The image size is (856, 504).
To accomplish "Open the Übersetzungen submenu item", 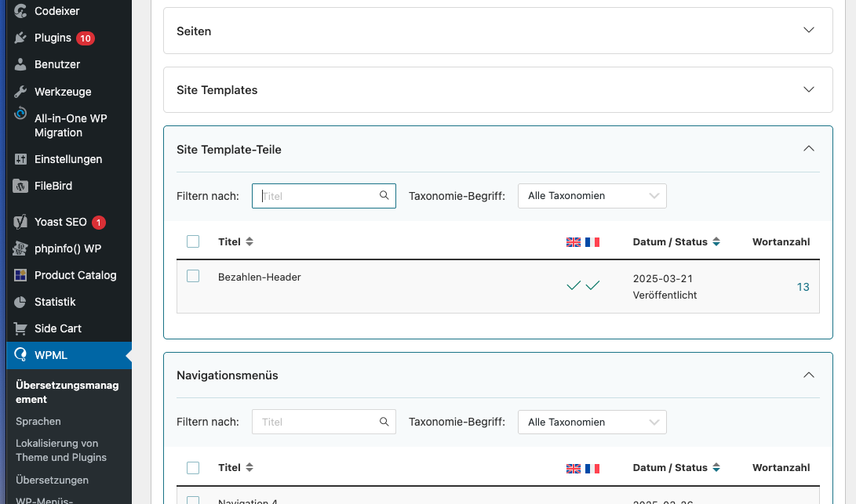I will [52, 480].
